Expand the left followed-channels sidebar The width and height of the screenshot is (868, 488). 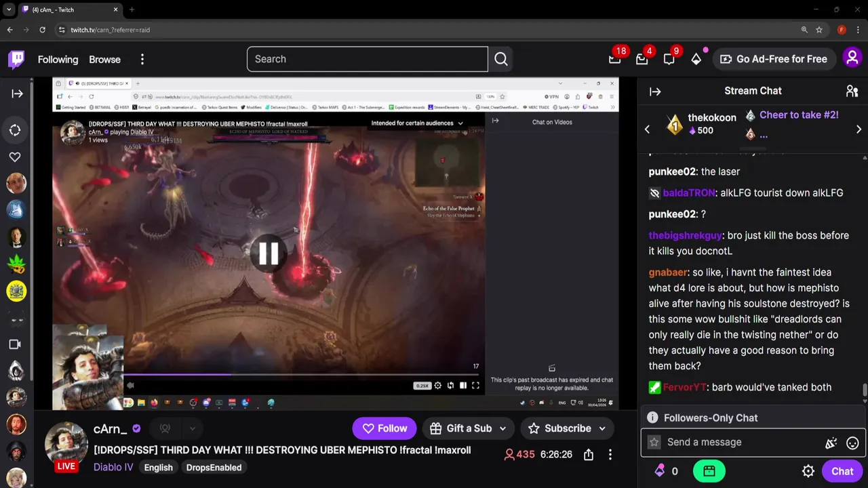(x=17, y=94)
